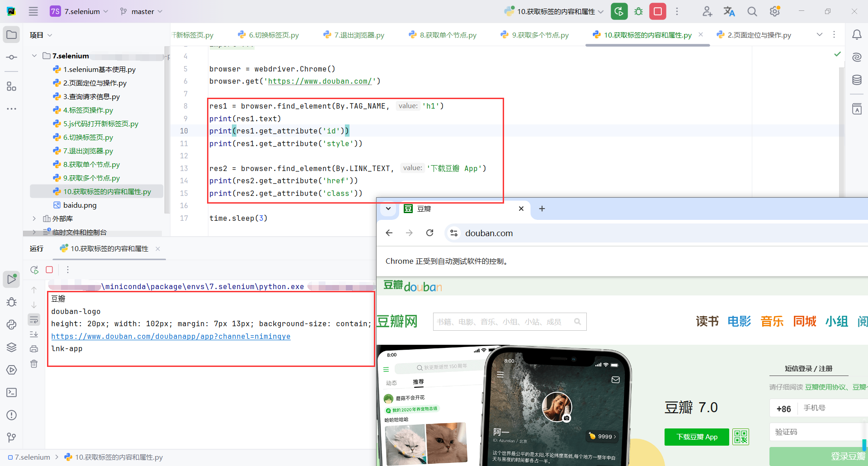Switch to 6.切换标签页.py editor tab
This screenshot has width=868, height=466.
tap(269, 35)
